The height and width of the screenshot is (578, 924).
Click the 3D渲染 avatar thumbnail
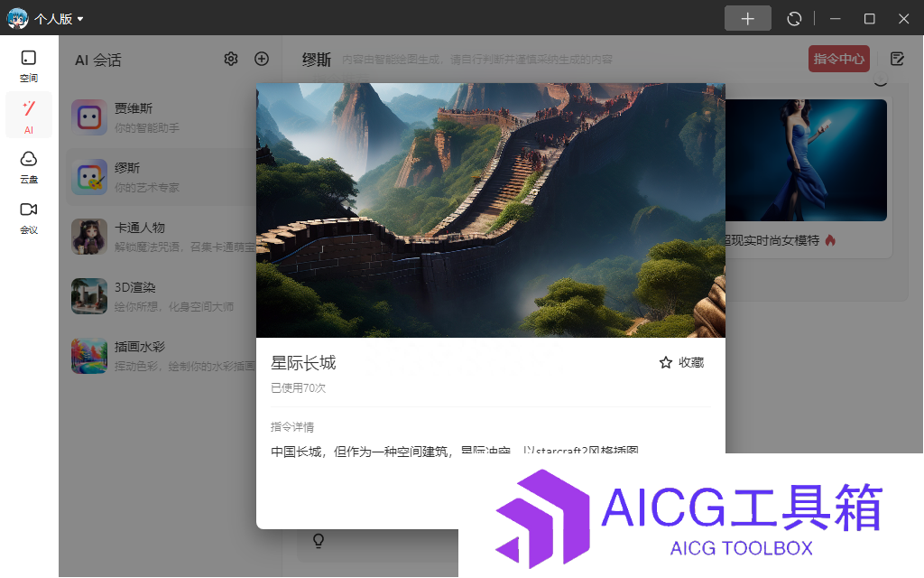pos(89,296)
